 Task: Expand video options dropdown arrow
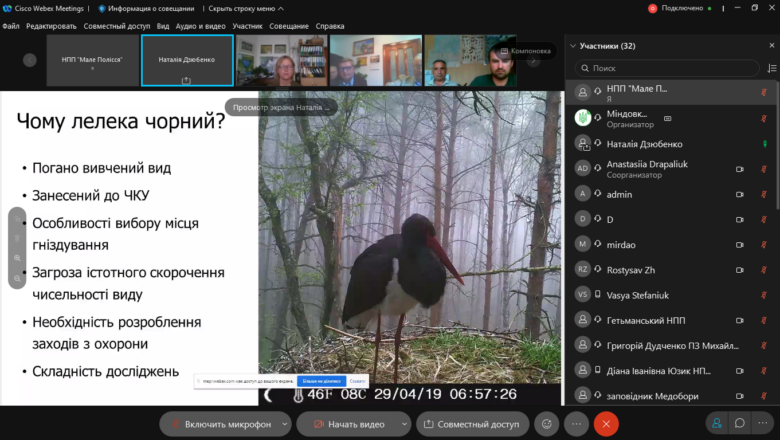(404, 424)
